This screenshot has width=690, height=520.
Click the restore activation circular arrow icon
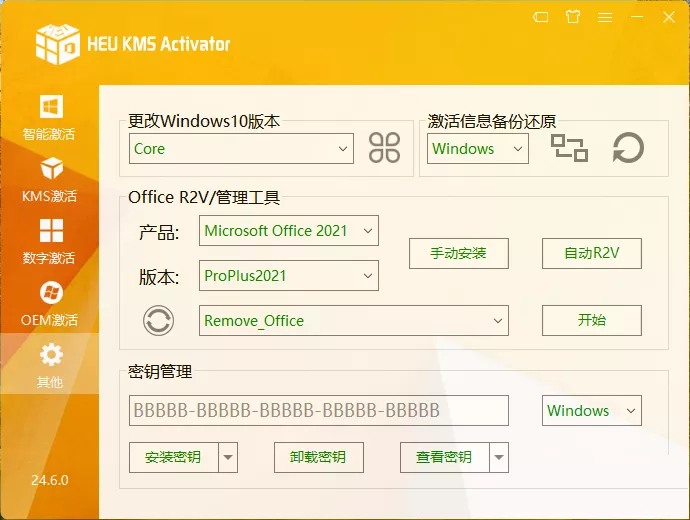click(628, 148)
